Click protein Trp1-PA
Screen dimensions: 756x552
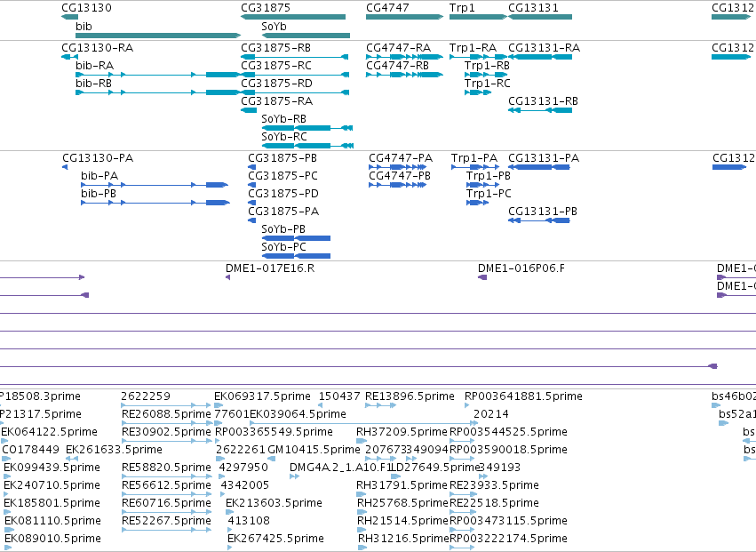coord(474,158)
